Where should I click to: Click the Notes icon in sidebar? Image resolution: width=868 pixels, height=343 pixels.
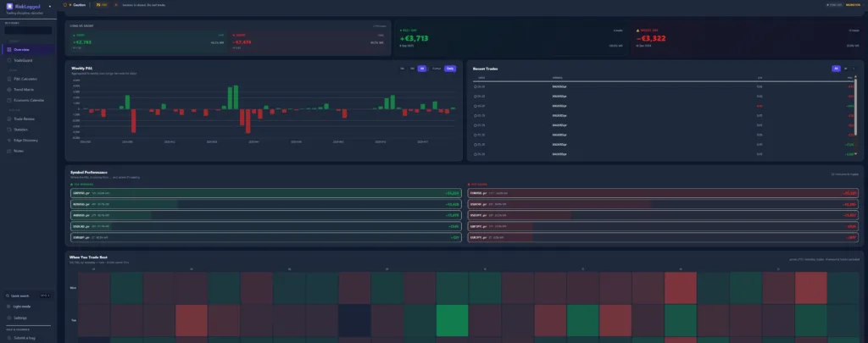tap(8, 151)
